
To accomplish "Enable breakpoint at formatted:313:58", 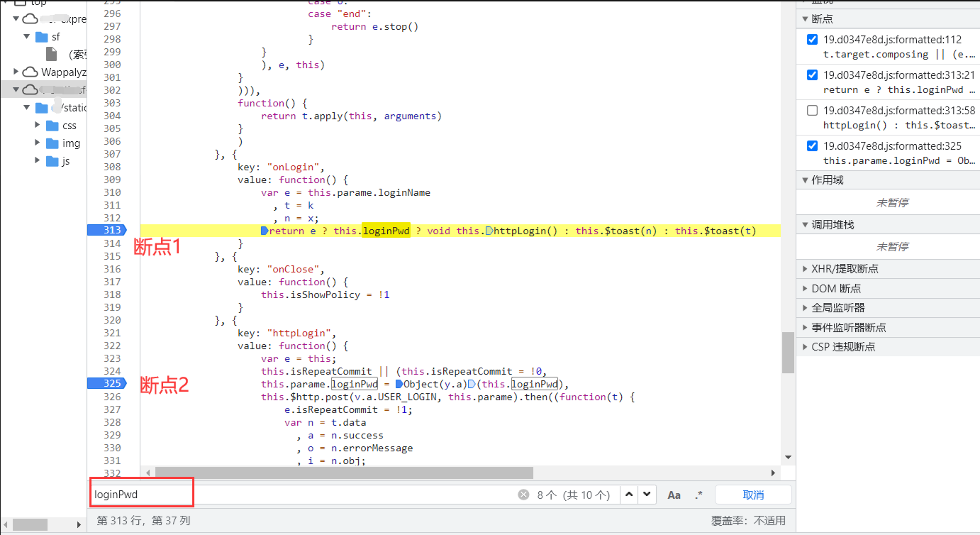I will [813, 110].
